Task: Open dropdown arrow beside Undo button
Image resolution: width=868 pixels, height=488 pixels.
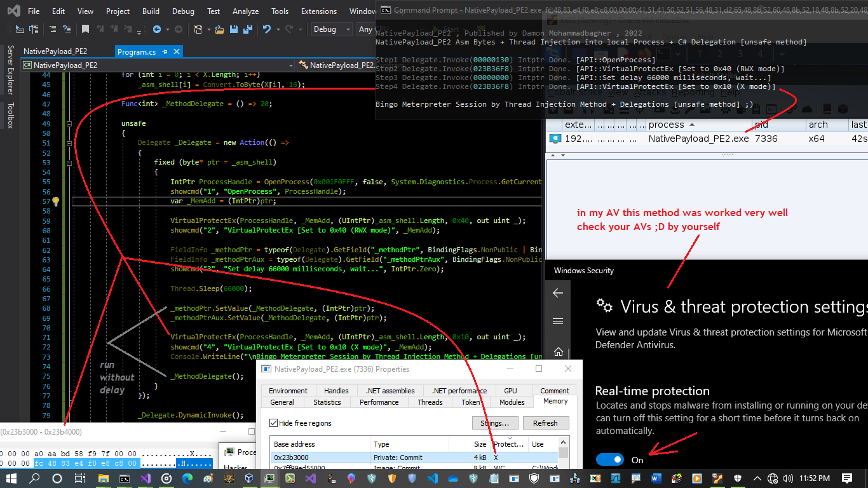Action: (277, 29)
